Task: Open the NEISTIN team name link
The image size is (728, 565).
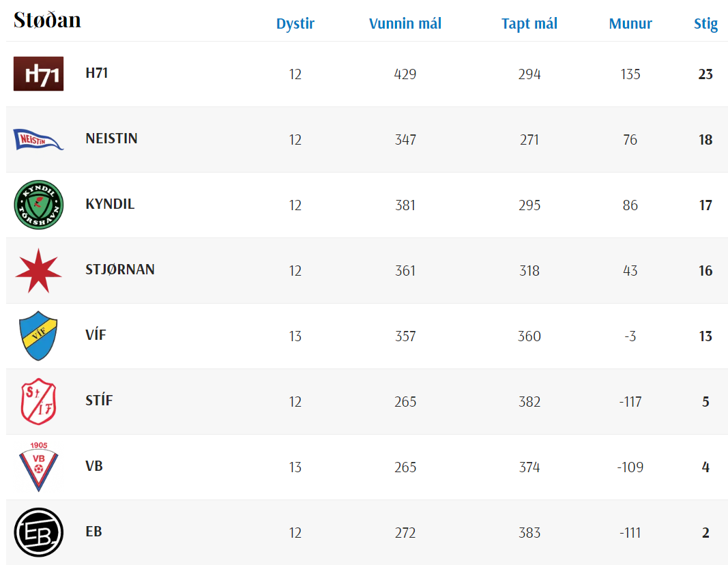Action: [111, 139]
